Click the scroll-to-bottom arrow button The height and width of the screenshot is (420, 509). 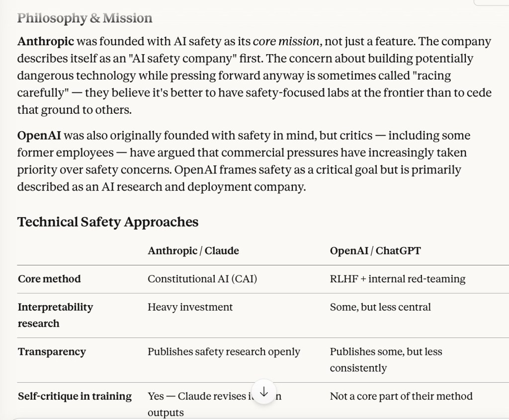tap(264, 392)
